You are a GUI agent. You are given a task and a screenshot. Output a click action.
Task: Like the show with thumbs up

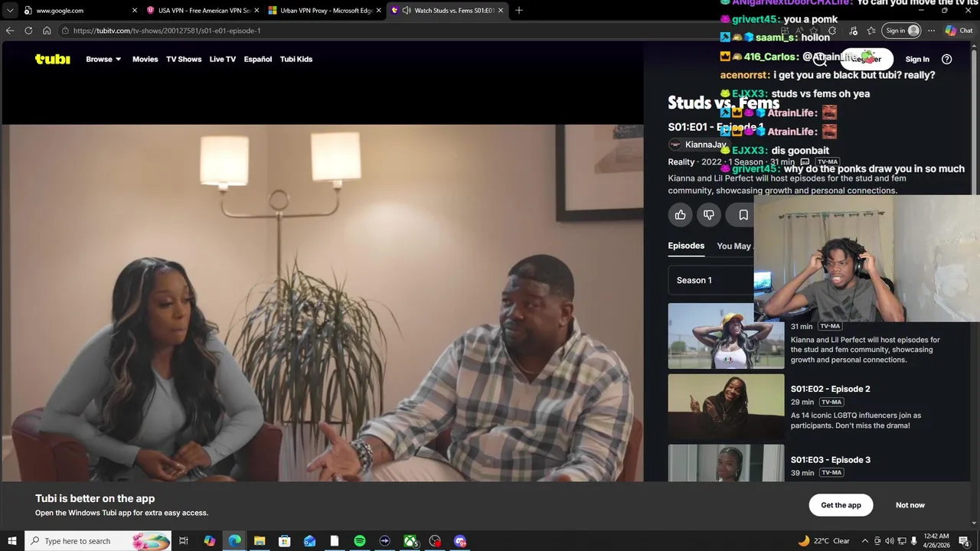coord(681,215)
